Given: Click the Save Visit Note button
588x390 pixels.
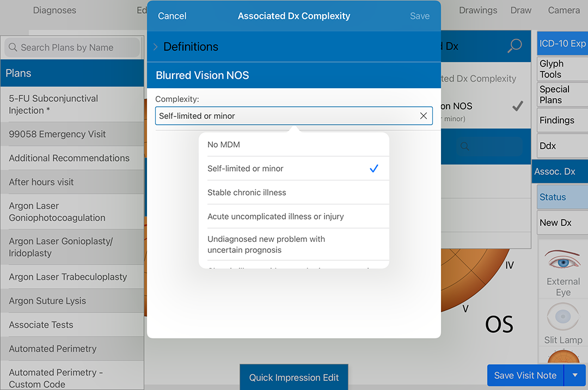Looking at the screenshot, I should coord(525,375).
